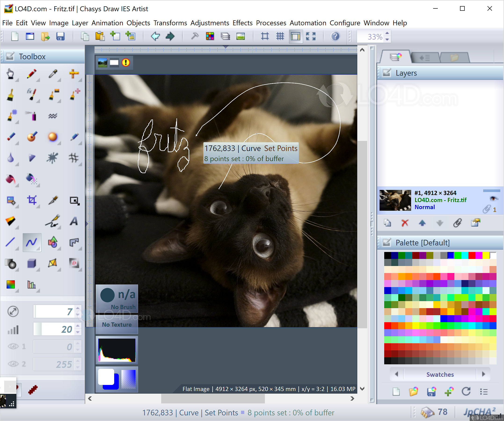The width and height of the screenshot is (504, 421).
Task: Select the effects brush tool
Action: click(x=31, y=95)
